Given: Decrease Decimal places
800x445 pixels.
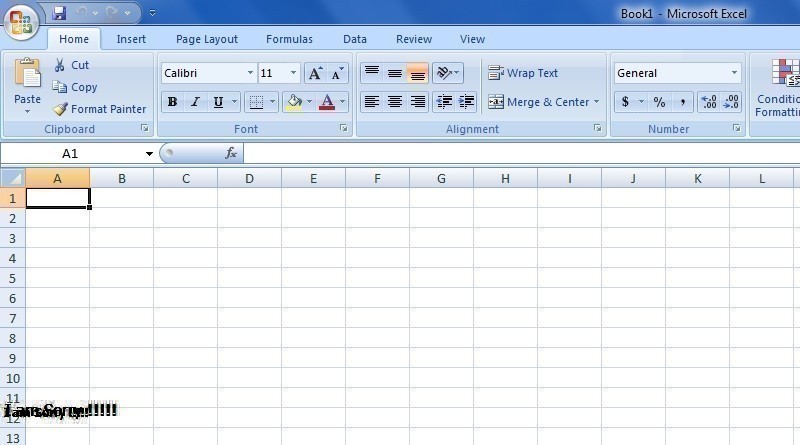Looking at the screenshot, I should click(x=731, y=102).
